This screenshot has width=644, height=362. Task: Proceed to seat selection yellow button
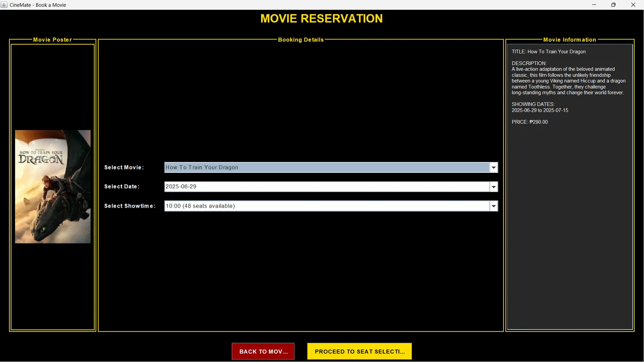[x=359, y=351]
